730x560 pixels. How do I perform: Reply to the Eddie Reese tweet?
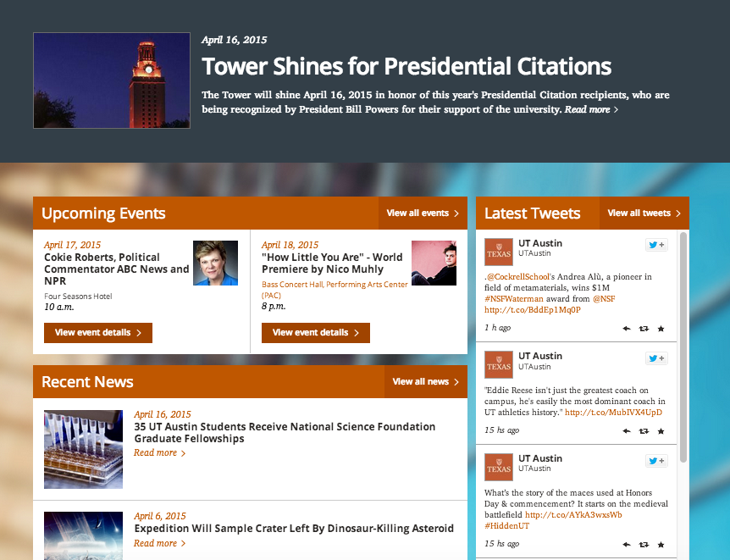tap(627, 431)
